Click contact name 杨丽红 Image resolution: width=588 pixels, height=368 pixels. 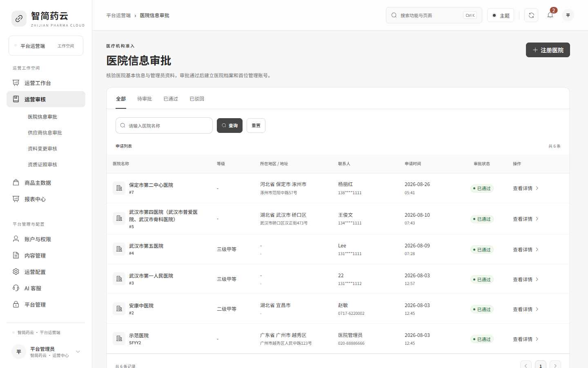(x=345, y=184)
